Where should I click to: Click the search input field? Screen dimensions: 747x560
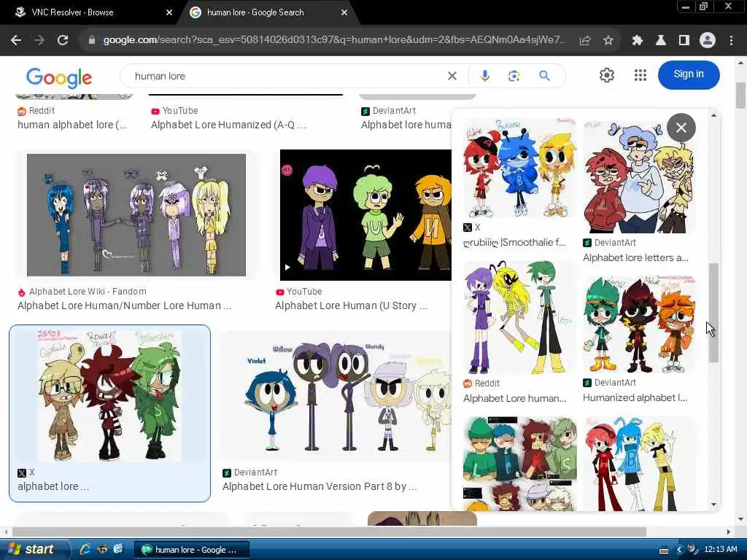tap(286, 76)
